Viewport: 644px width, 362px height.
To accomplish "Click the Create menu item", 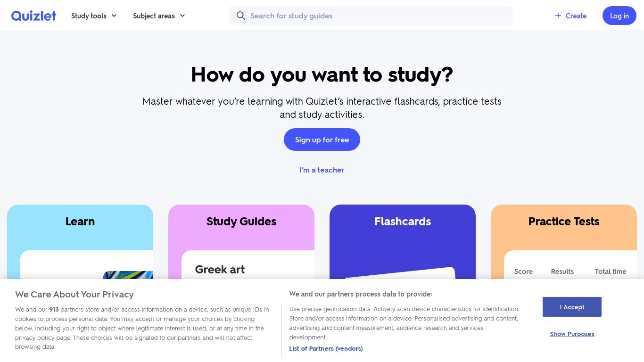I will click(576, 16).
